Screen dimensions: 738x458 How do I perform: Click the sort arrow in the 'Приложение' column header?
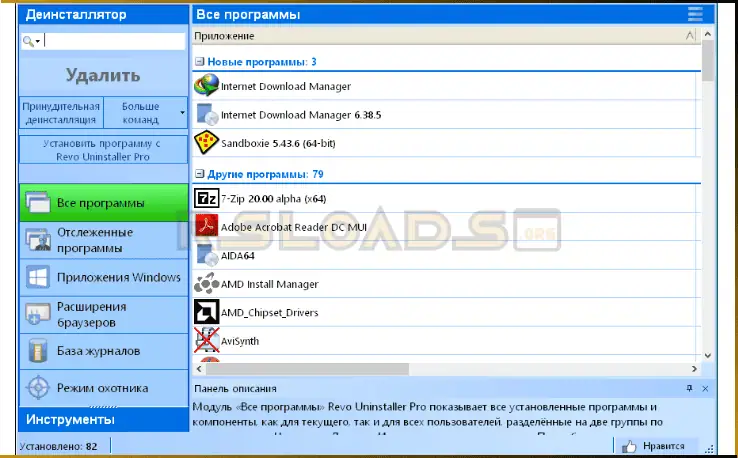tap(690, 35)
